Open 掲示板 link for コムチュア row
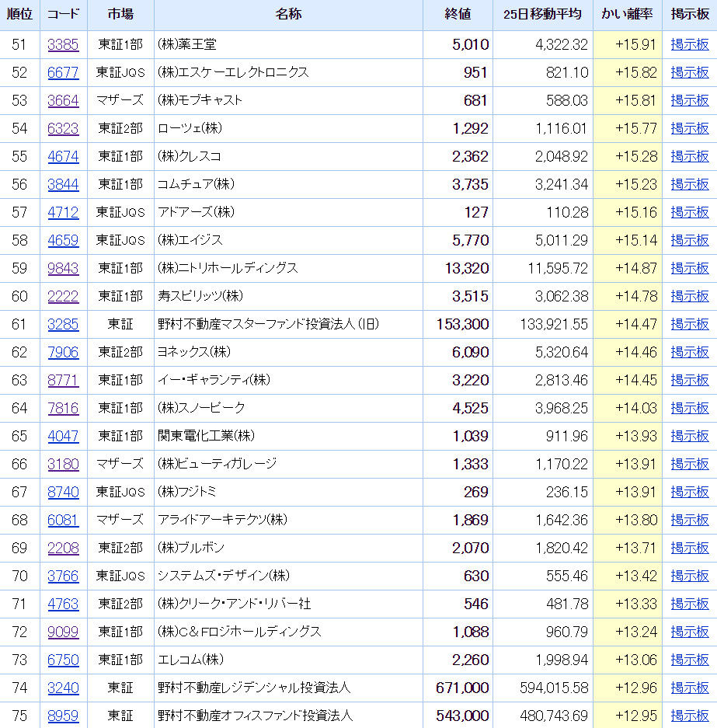 click(690, 184)
